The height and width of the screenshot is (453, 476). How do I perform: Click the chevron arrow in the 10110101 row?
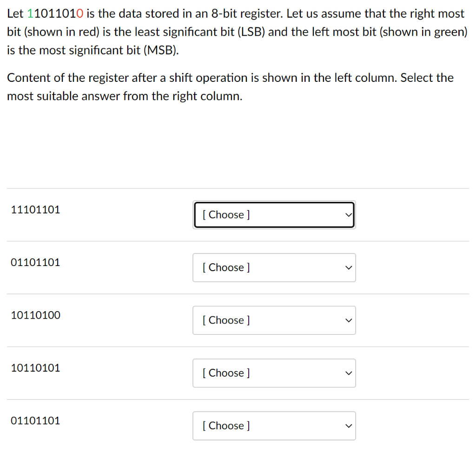348,373
